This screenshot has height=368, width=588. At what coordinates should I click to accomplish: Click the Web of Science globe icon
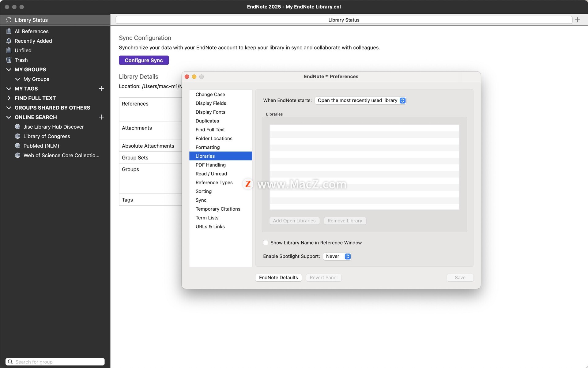pyautogui.click(x=17, y=155)
